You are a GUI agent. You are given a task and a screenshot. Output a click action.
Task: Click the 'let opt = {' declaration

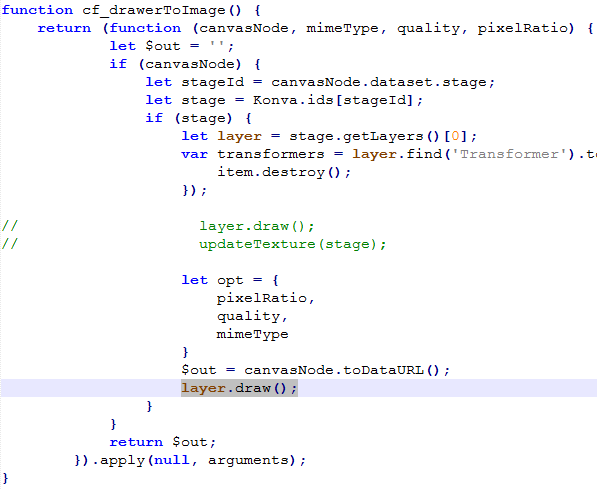(x=230, y=280)
